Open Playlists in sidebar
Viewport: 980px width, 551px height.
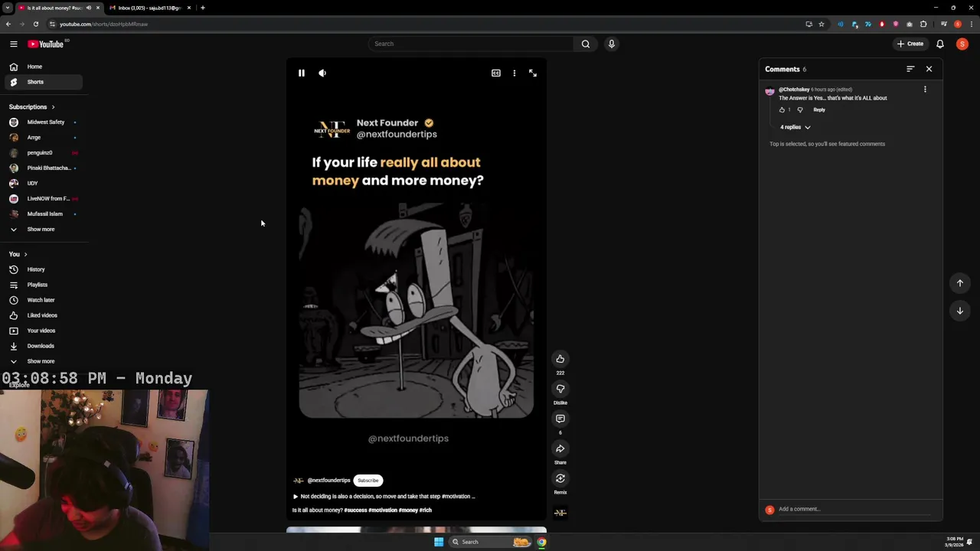point(42,285)
